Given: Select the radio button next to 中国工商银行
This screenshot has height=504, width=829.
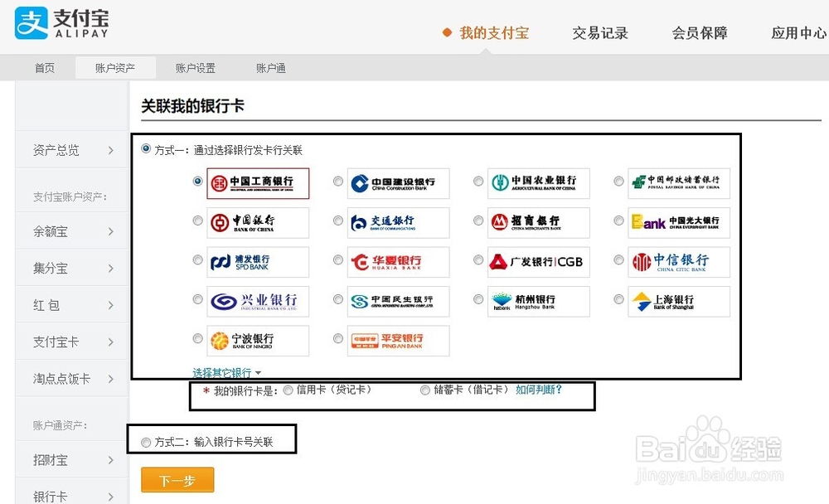Looking at the screenshot, I should 197,182.
